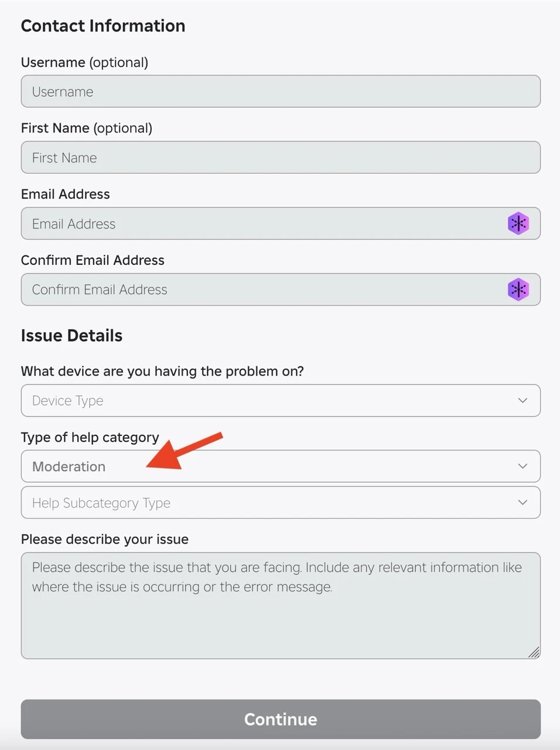Click the resize grip on the issue description box
The image size is (560, 750).
tap(534, 652)
